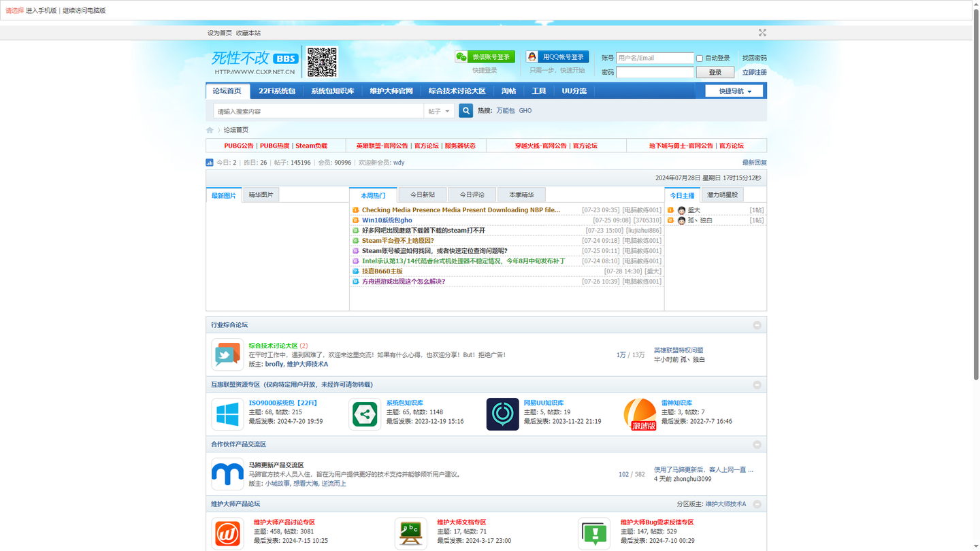Open the 马蹄更新产品交流区 icon

pyautogui.click(x=227, y=474)
